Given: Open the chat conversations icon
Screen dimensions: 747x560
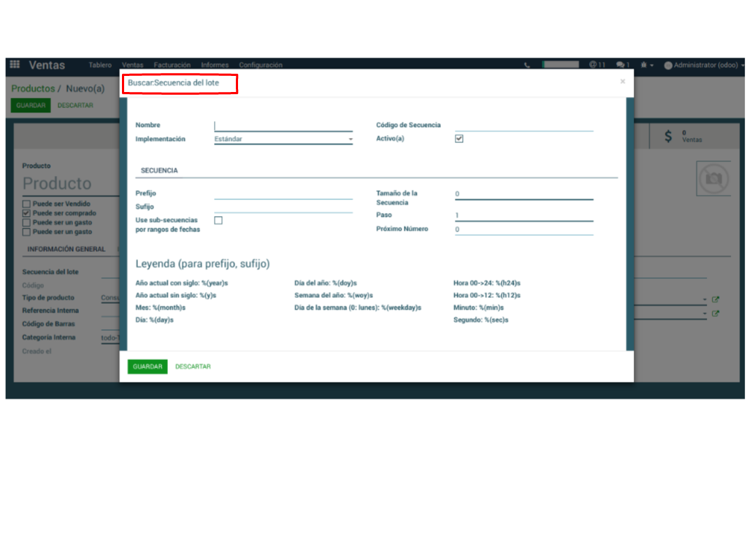Looking at the screenshot, I should point(622,65).
